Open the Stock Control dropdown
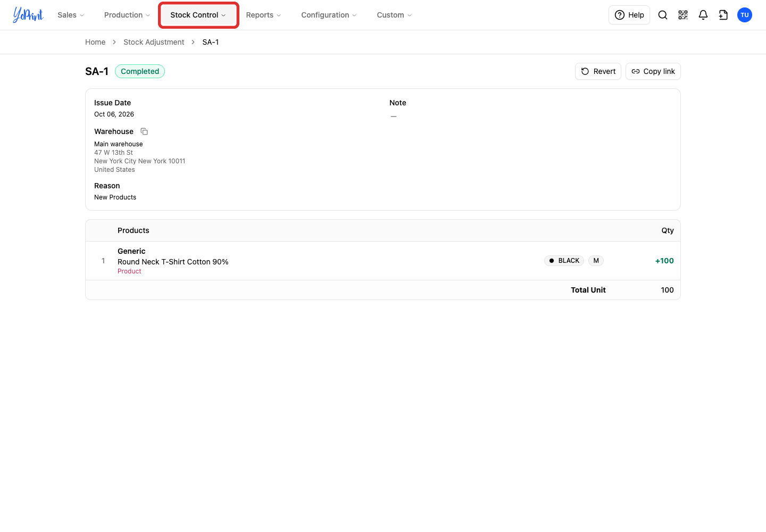This screenshot has height=532, width=766. click(x=198, y=15)
